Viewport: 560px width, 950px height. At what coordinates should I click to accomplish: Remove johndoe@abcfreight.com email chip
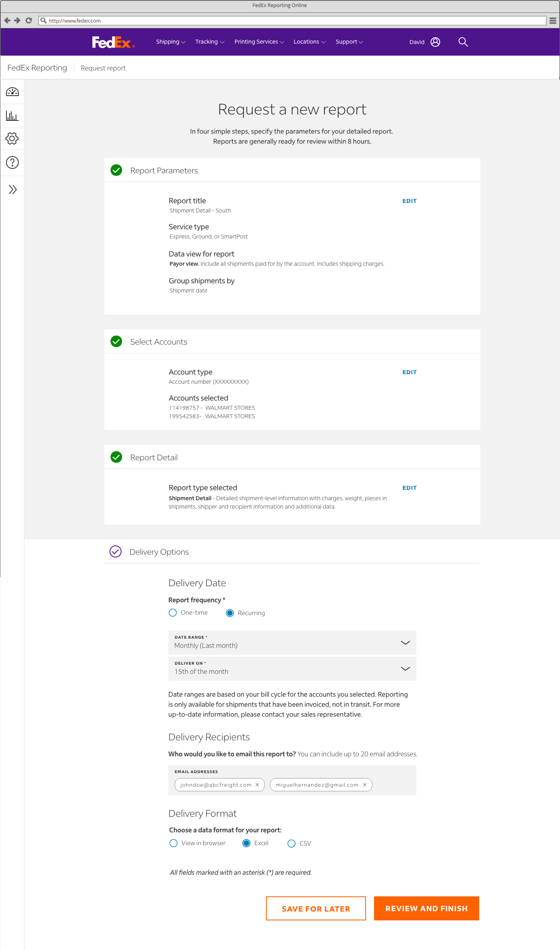[x=257, y=785]
